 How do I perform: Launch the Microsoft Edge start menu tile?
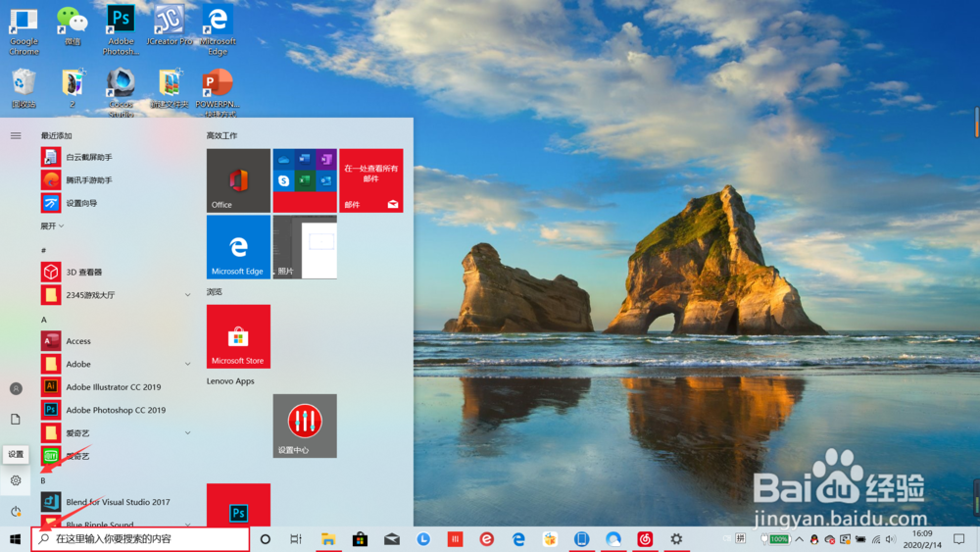pyautogui.click(x=238, y=247)
